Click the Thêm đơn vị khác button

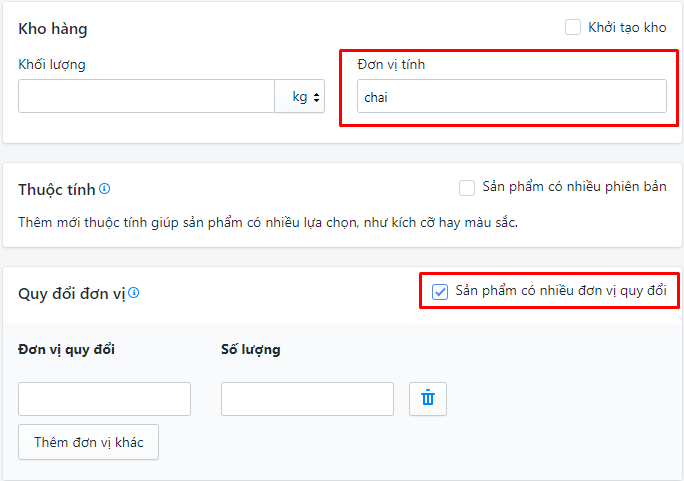click(88, 442)
